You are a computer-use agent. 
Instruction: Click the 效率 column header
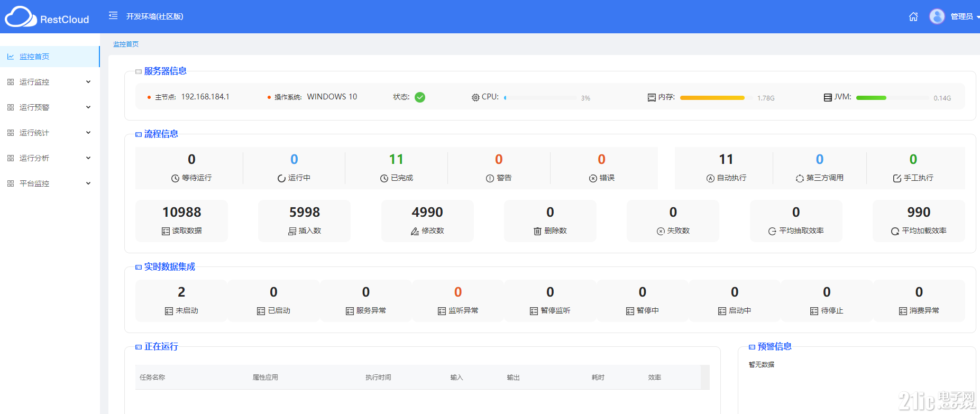654,378
